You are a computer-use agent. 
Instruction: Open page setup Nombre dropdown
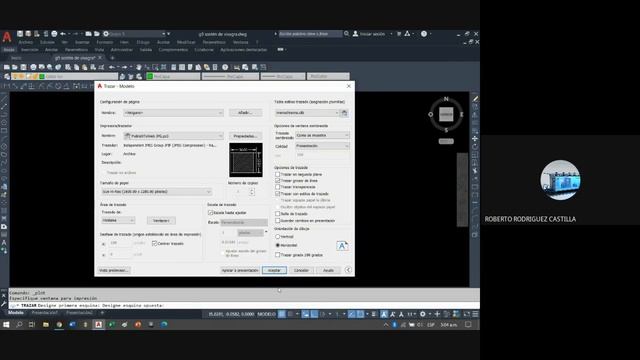[x=173, y=113]
